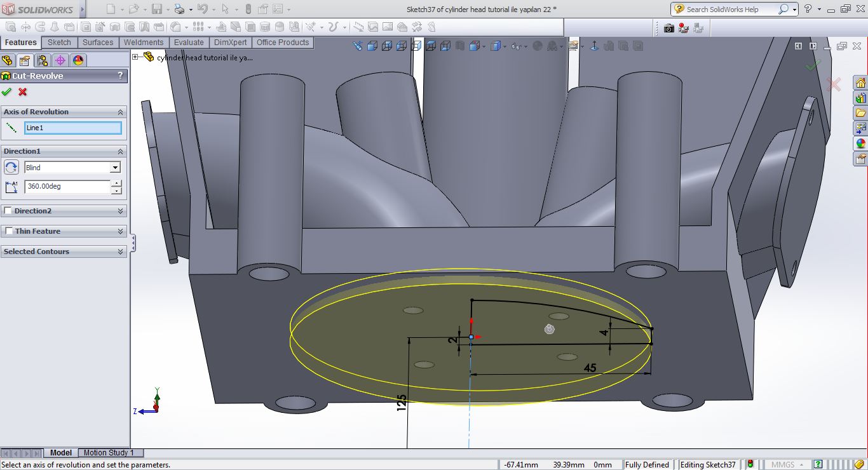Switch to the Weldments tab

point(143,43)
